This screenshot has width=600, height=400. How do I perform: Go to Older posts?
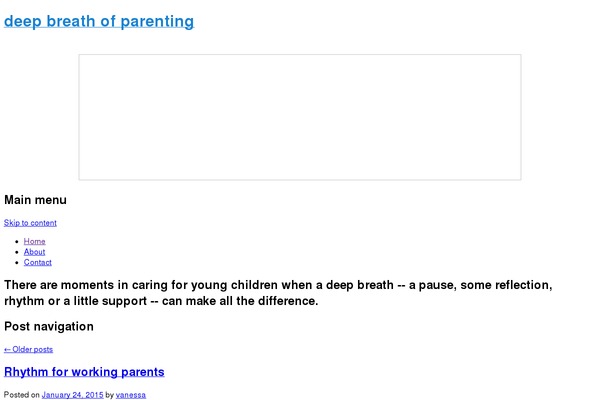point(33,349)
